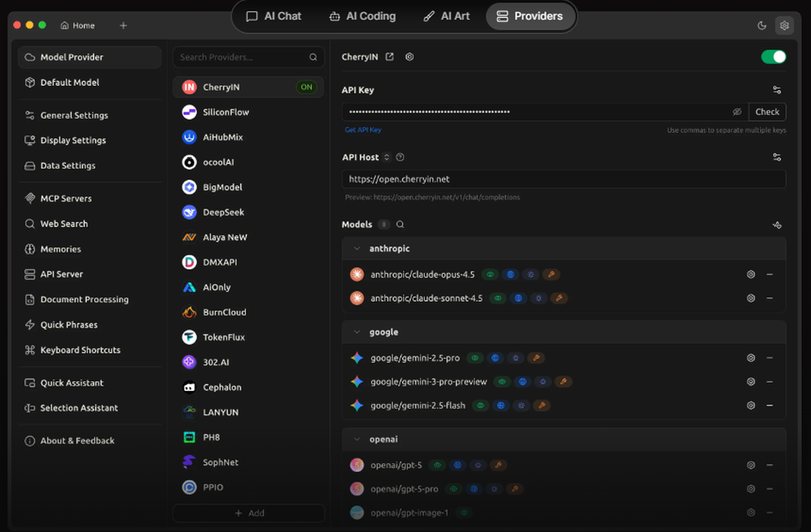The width and height of the screenshot is (811, 532).
Task: Open Data Settings section
Action: 89,165
